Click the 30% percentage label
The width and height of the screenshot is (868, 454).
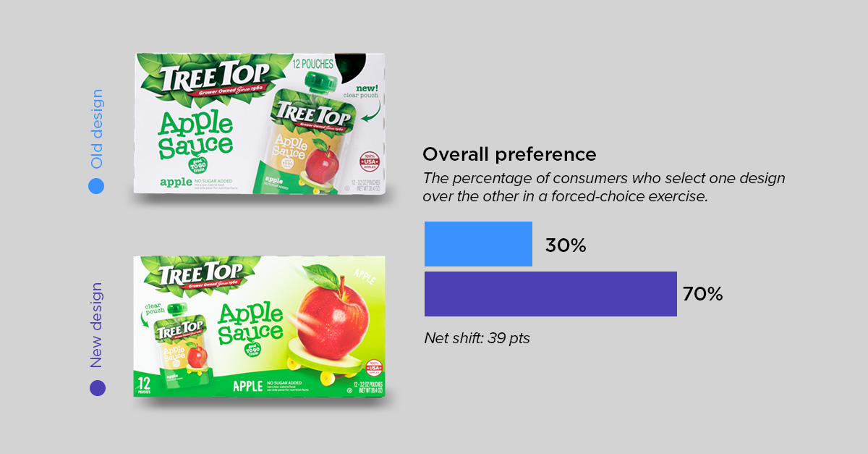(566, 245)
